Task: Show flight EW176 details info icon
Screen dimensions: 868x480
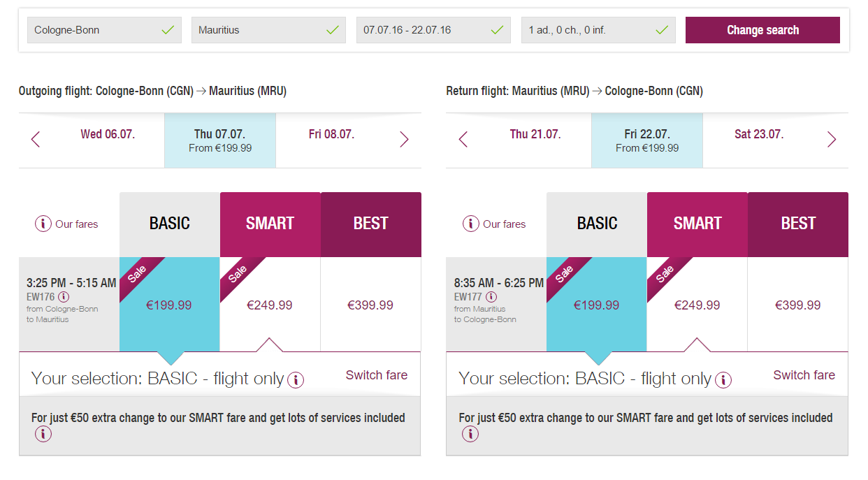Action: [64, 297]
